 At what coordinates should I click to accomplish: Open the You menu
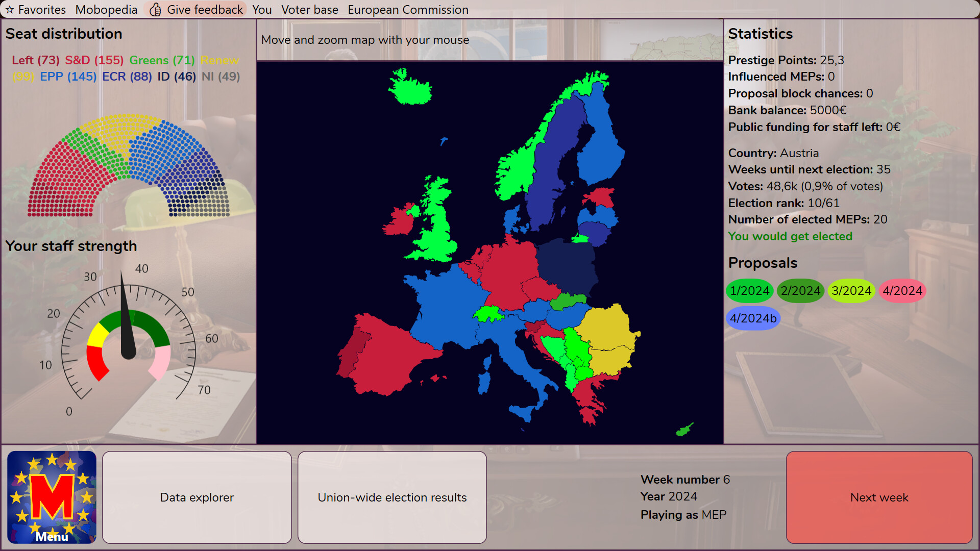[x=262, y=10]
